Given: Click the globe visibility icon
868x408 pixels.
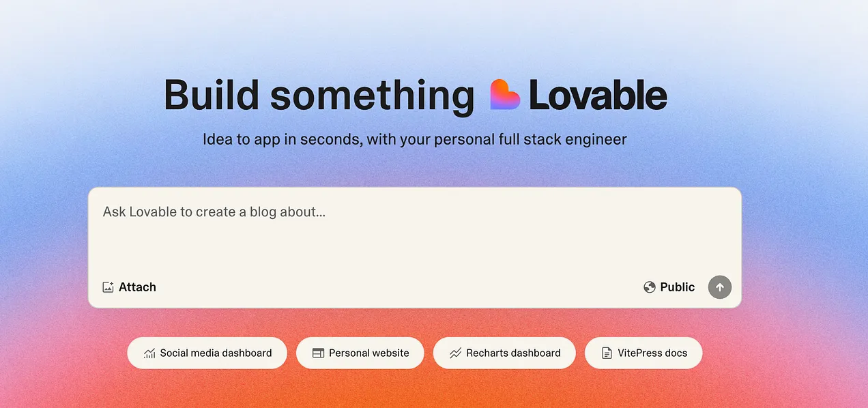Looking at the screenshot, I should [650, 287].
